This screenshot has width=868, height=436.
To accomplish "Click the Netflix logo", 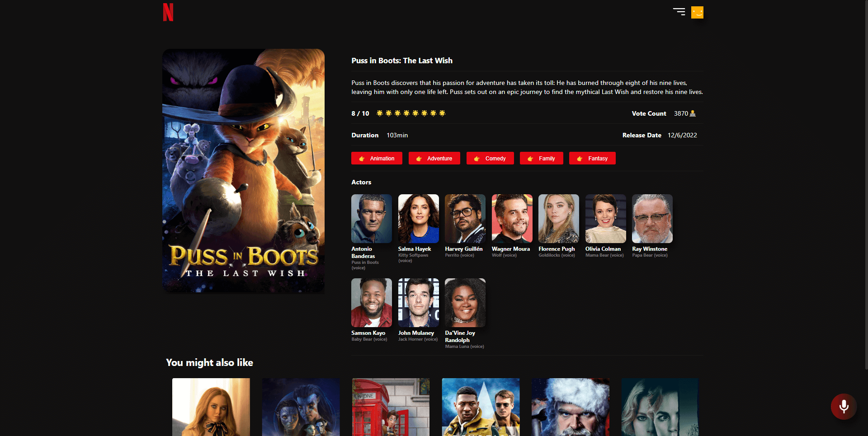I will click(x=168, y=12).
